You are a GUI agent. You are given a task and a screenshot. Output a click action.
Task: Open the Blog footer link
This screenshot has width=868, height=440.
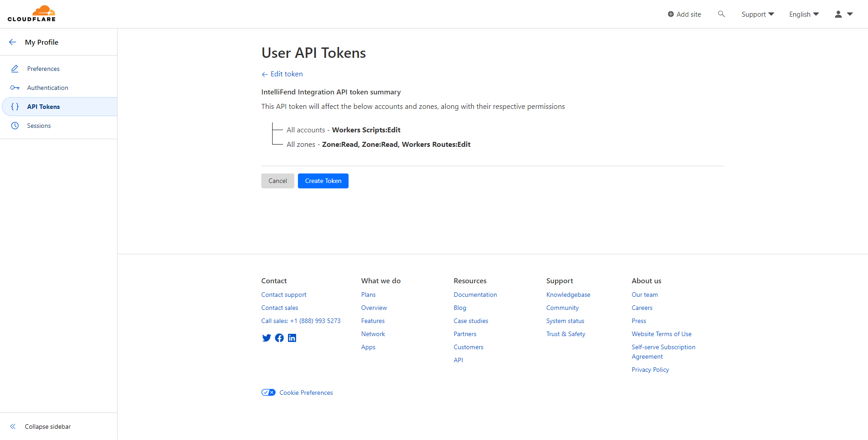460,308
